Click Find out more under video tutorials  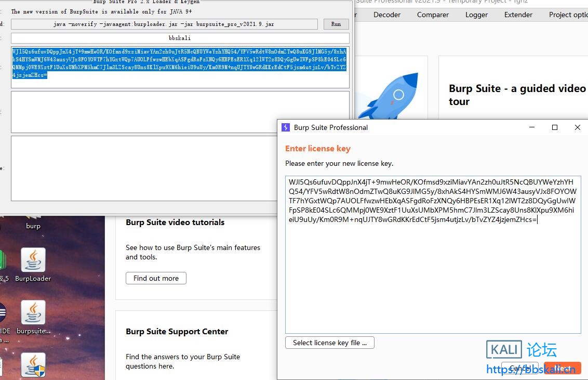156,278
